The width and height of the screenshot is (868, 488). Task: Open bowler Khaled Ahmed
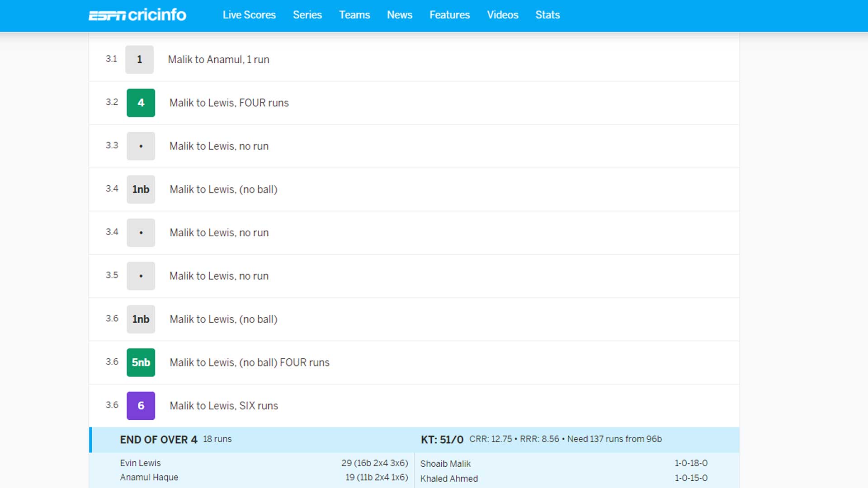(x=449, y=479)
